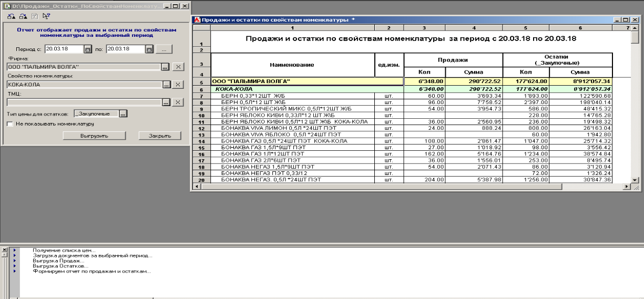Screen dimensions: 644x299
Task: Click the stock quantity cell 1'234.00
Action: tap(526, 154)
